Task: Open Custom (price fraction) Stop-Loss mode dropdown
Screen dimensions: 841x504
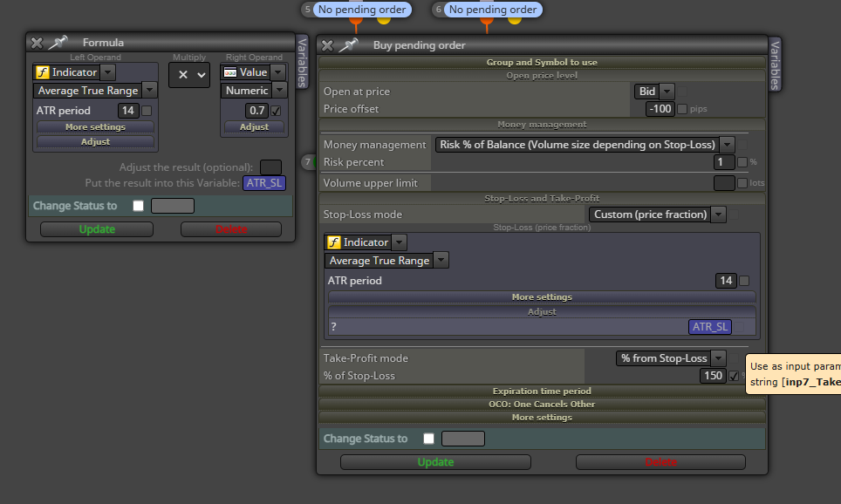Action: pos(719,215)
